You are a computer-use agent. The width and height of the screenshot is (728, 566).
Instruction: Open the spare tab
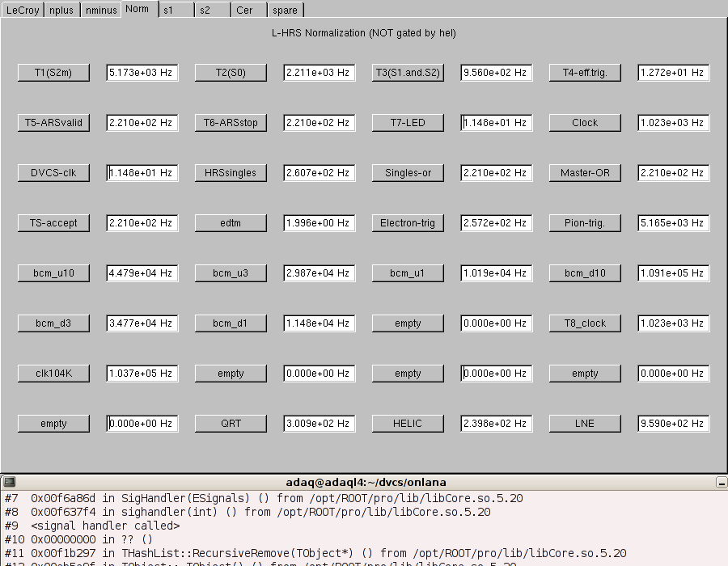pyautogui.click(x=286, y=10)
